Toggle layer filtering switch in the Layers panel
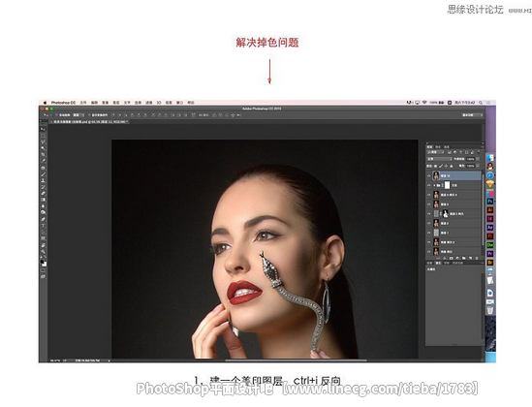Screen dimensions: 532x407 [479, 152]
